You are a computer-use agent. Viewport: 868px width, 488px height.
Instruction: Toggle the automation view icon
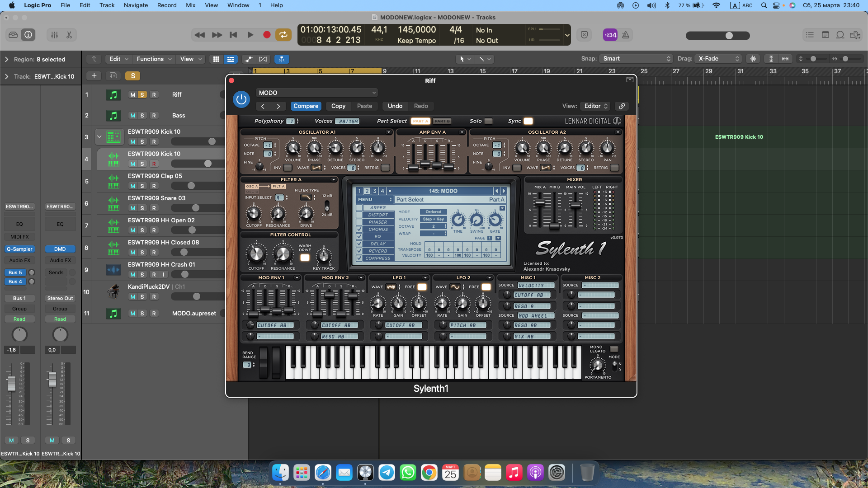click(248, 59)
